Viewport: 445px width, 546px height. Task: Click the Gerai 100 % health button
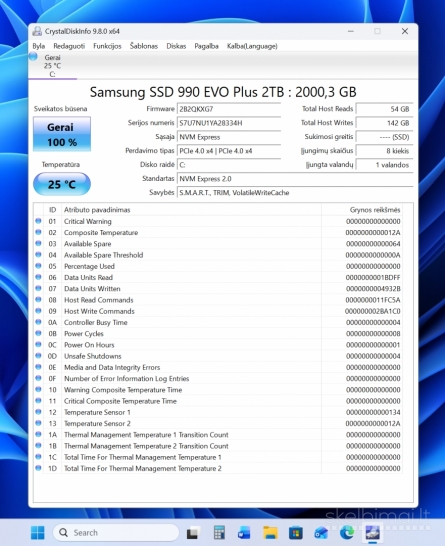(x=62, y=134)
